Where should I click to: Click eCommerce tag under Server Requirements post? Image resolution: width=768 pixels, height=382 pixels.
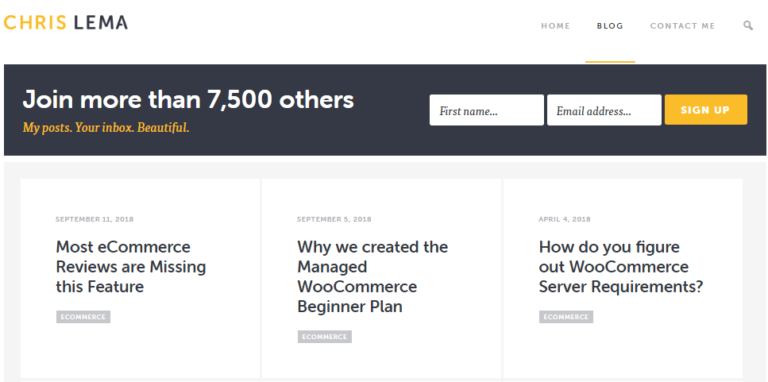point(566,317)
